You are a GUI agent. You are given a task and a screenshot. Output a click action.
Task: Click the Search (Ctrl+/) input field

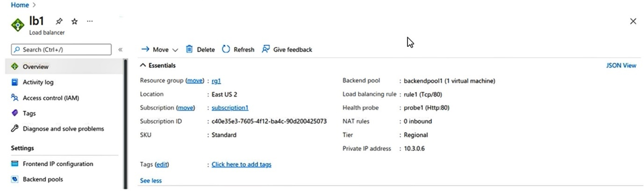click(61, 50)
